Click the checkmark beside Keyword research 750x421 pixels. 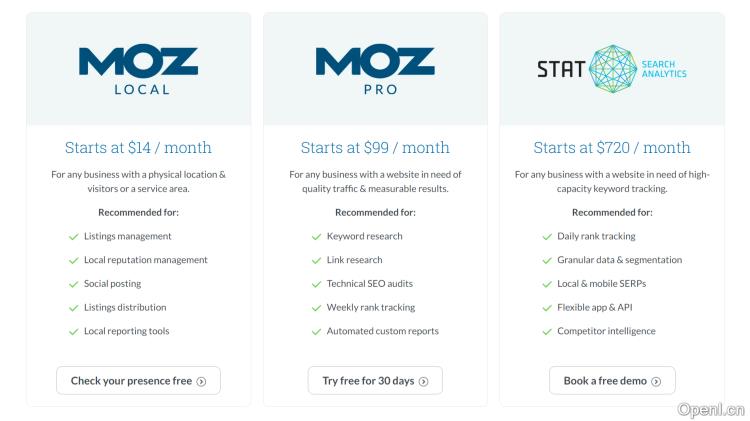pyautogui.click(x=316, y=237)
